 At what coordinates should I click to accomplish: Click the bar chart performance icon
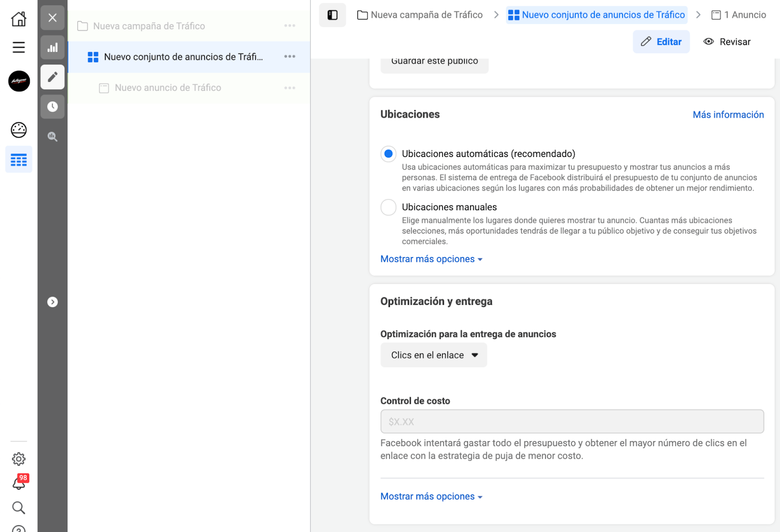(53, 47)
